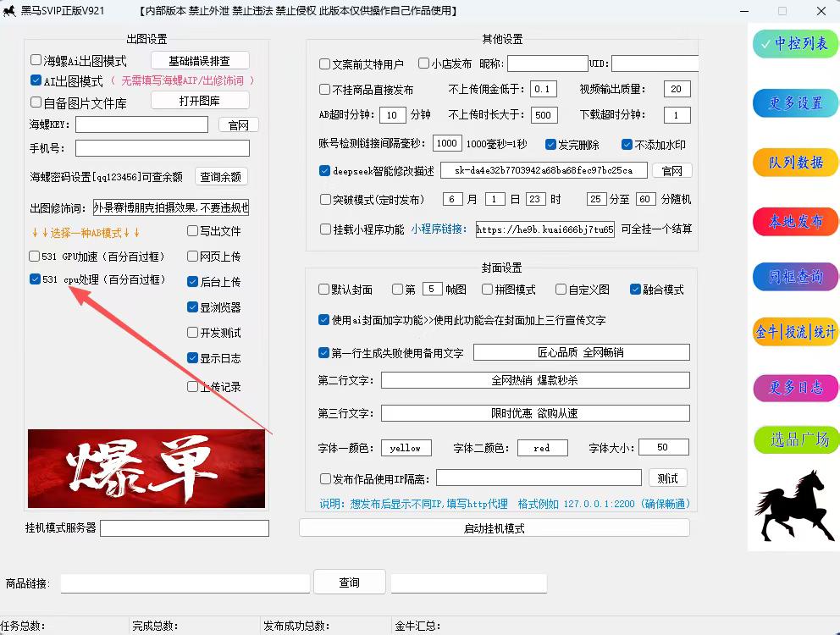Toggle 显示日志 checkbox
The height and width of the screenshot is (635, 840).
click(193, 358)
